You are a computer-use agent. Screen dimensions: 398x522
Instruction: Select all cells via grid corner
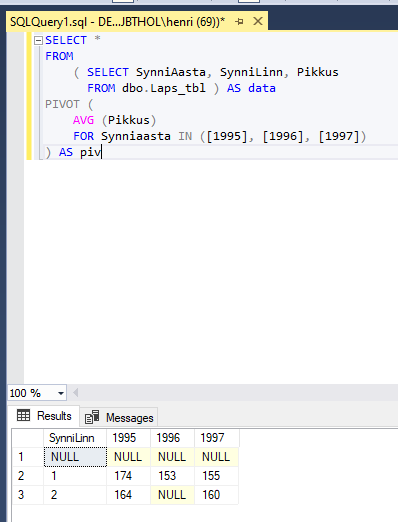point(28,438)
